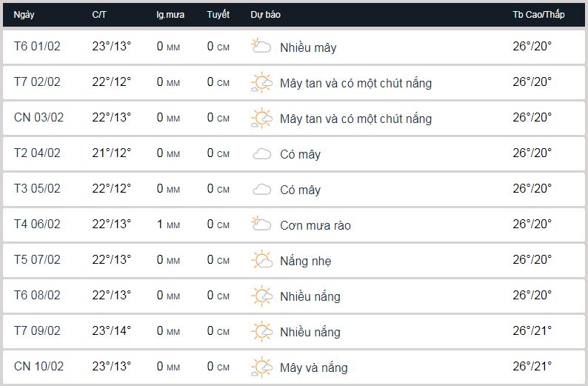This screenshot has height=386, width=588.
Task: Click snowfall 0 cm for T4 06/02
Action: [x=218, y=224]
